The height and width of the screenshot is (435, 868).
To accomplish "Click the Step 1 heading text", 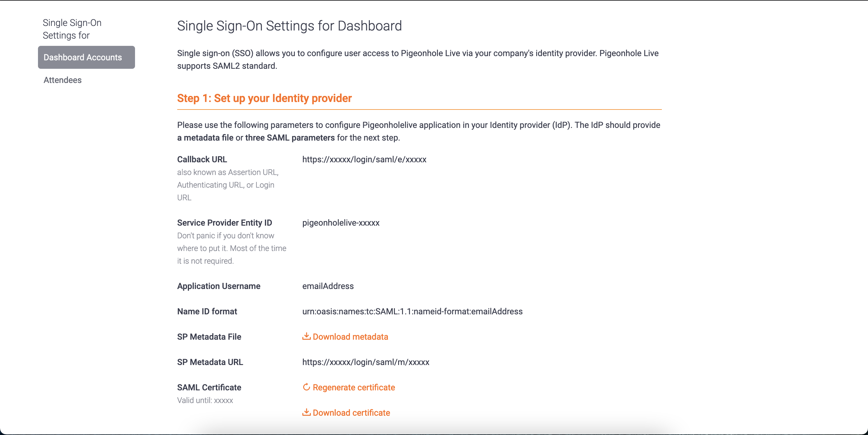I will [x=264, y=98].
